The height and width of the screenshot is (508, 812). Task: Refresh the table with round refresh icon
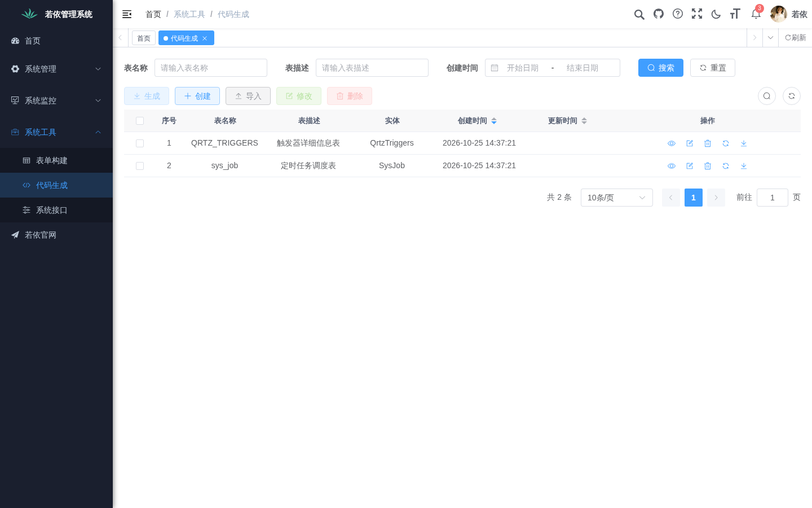792,96
